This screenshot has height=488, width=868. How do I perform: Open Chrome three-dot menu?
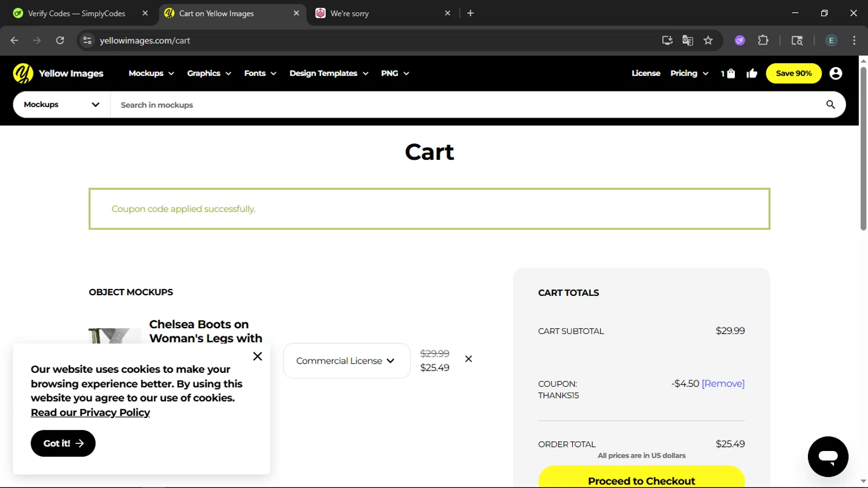(x=854, y=41)
